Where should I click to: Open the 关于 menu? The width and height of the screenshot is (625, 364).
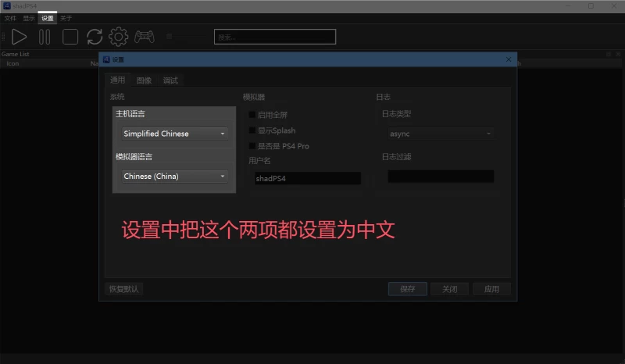pyautogui.click(x=66, y=18)
